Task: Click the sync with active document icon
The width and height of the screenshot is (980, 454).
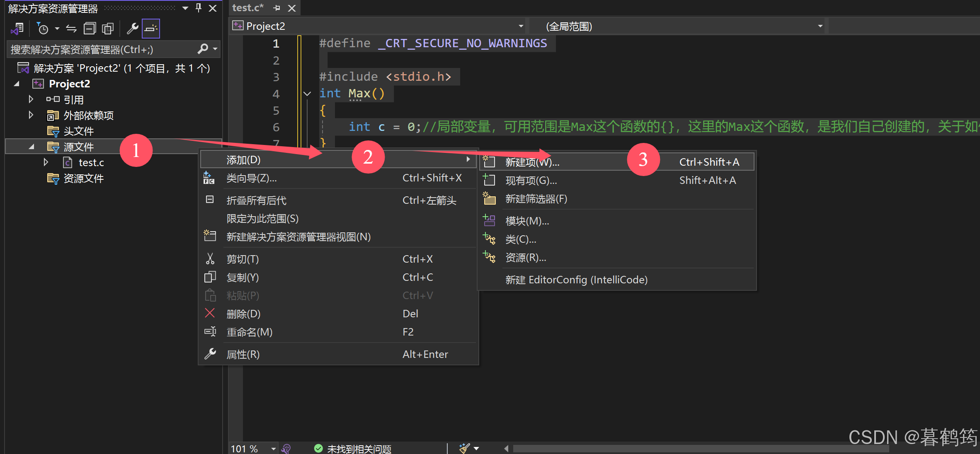Action: click(71, 29)
